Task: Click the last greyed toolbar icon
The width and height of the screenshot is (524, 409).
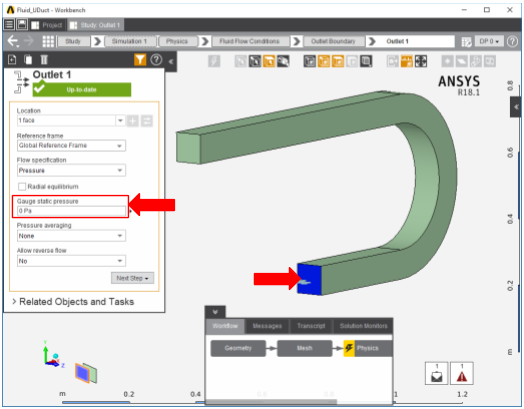Action: (x=490, y=61)
